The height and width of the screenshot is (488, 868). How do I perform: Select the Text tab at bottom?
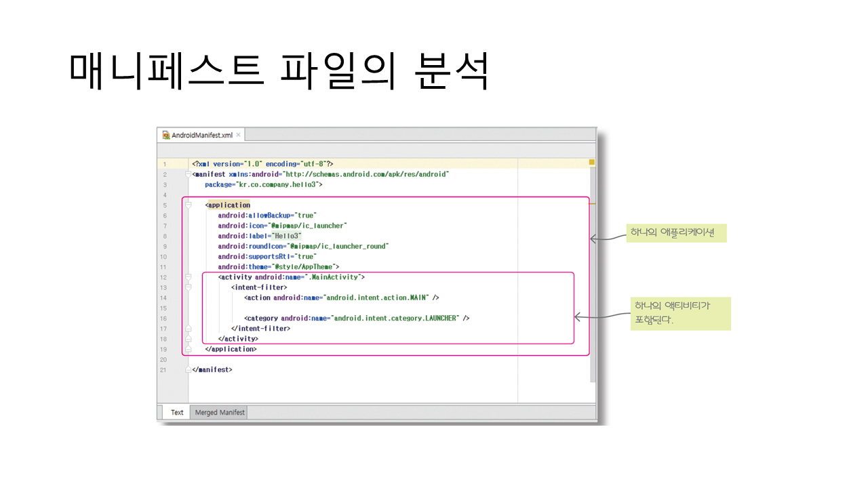point(177,412)
